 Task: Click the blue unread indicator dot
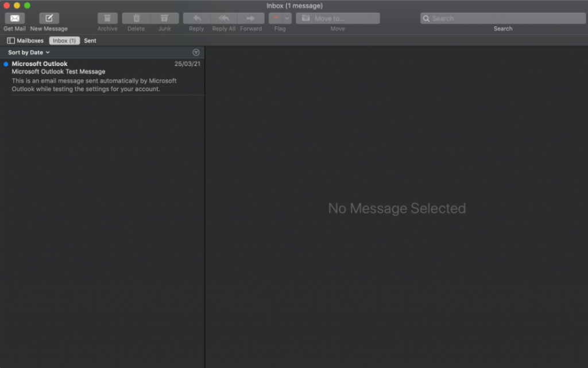coord(6,64)
